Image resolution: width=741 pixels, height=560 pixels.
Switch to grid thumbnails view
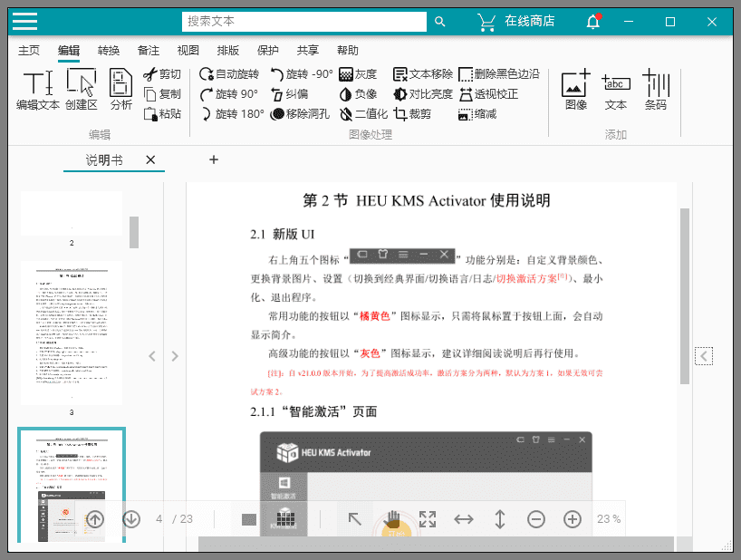click(x=285, y=517)
